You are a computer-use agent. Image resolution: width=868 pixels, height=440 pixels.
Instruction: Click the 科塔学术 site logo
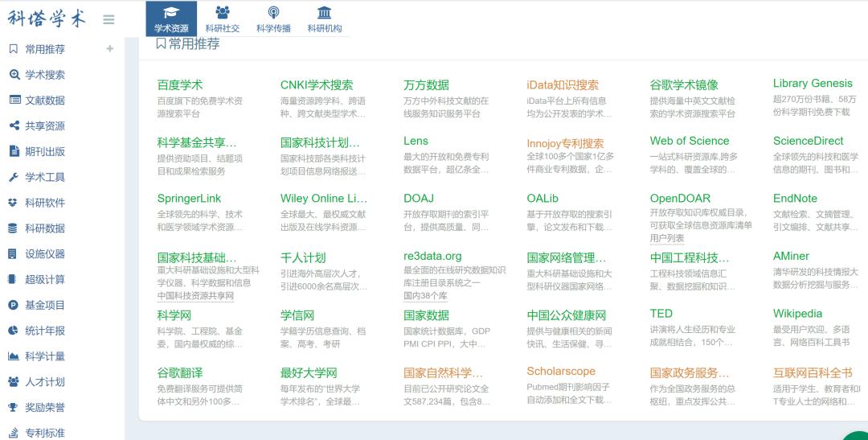[x=47, y=19]
